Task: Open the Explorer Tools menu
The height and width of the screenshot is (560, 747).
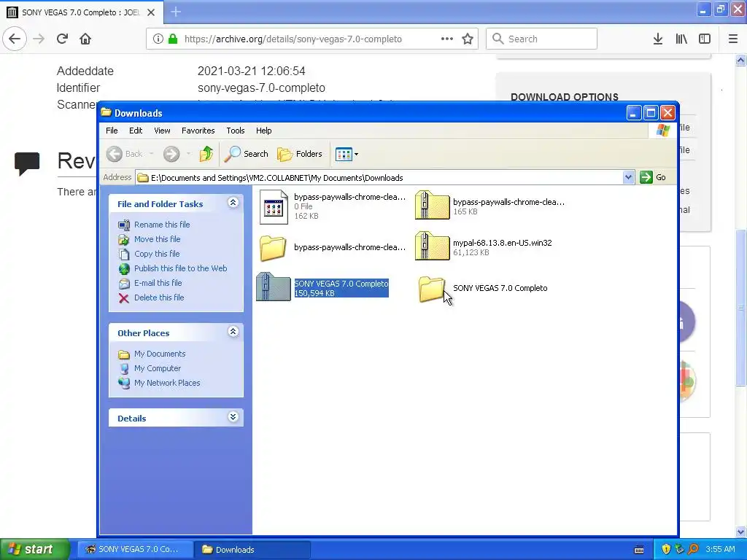Action: click(x=236, y=131)
